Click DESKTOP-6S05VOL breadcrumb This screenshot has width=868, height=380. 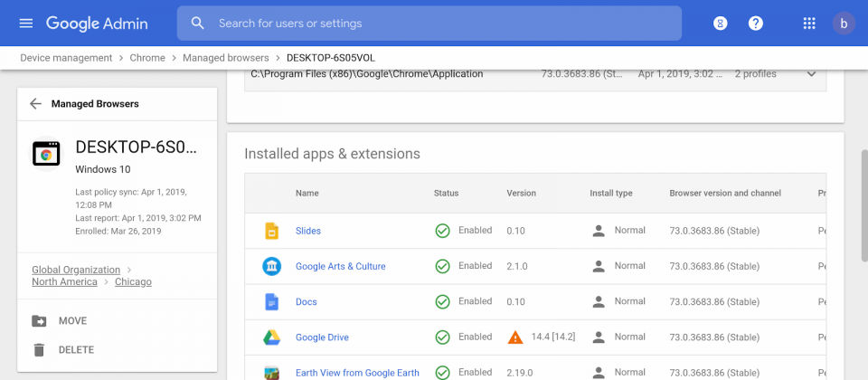click(331, 58)
